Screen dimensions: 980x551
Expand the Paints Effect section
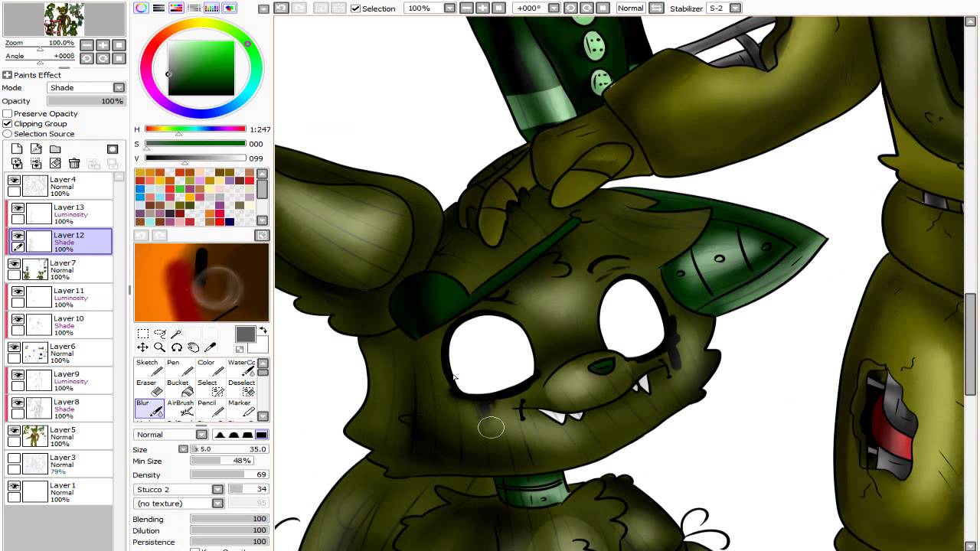(x=7, y=75)
